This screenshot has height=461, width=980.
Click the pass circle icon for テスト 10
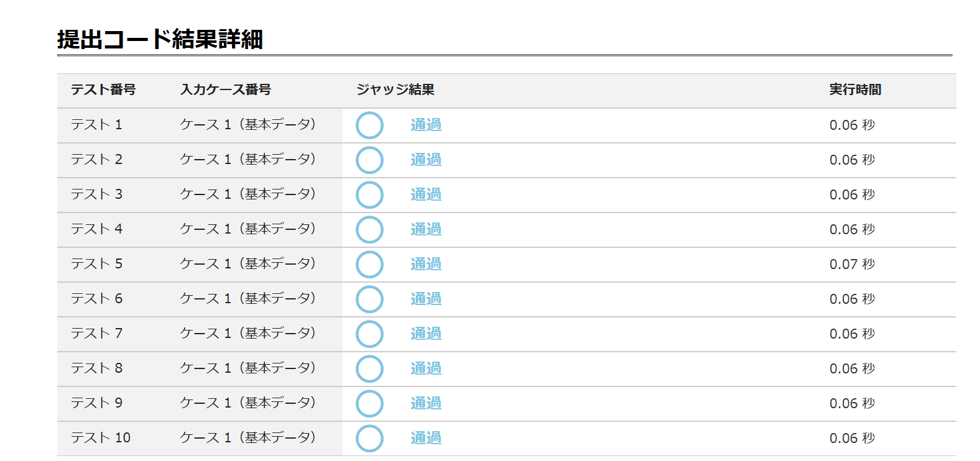coord(369,438)
